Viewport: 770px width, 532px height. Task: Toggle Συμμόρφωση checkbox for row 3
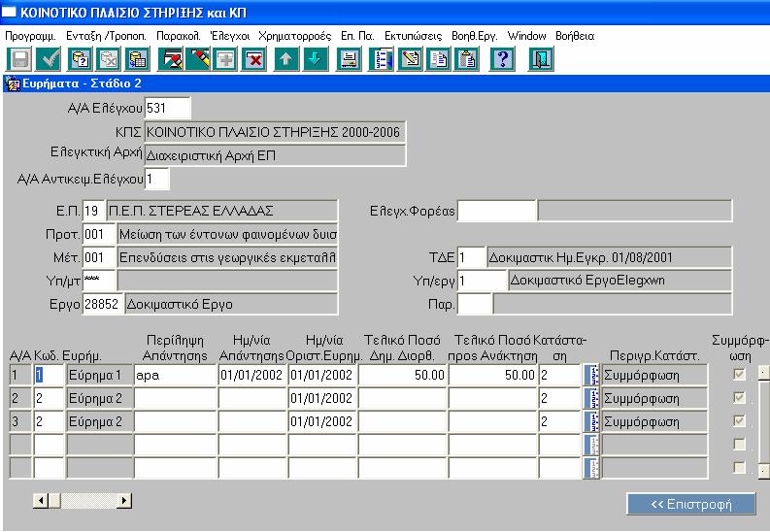pyautogui.click(x=739, y=420)
